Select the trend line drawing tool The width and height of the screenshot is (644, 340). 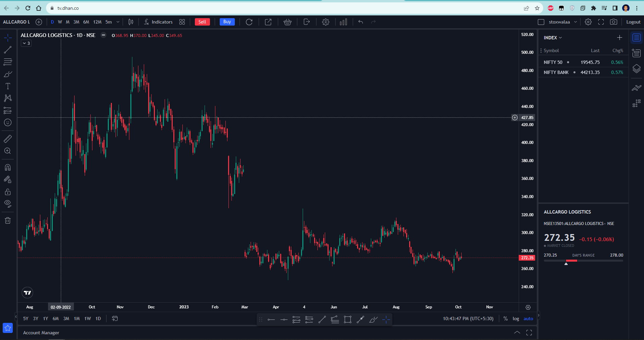click(x=8, y=50)
